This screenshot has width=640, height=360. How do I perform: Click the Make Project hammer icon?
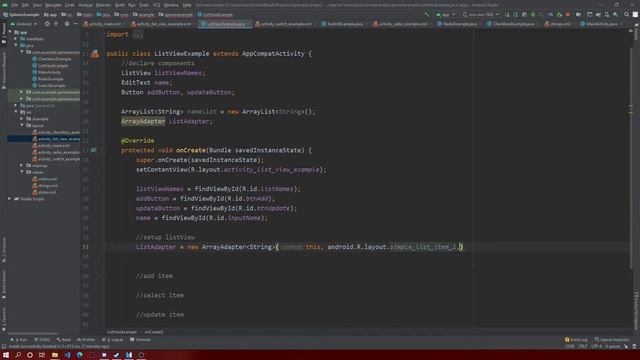(x=427, y=14)
